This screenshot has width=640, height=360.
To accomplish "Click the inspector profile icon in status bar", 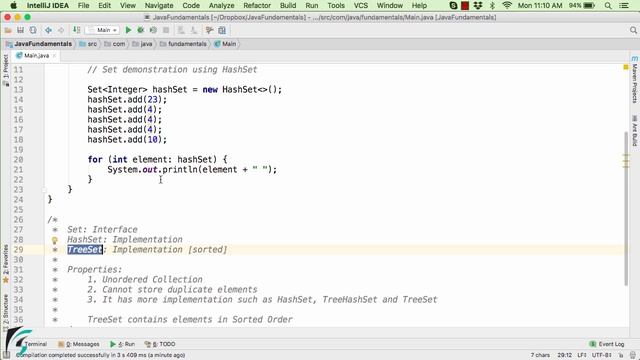I will coord(632,355).
